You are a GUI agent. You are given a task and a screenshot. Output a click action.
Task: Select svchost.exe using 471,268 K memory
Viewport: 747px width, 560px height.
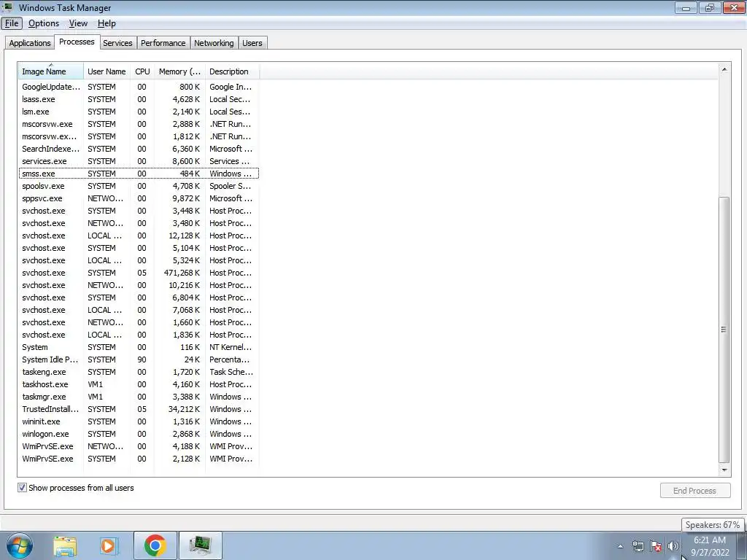point(139,273)
